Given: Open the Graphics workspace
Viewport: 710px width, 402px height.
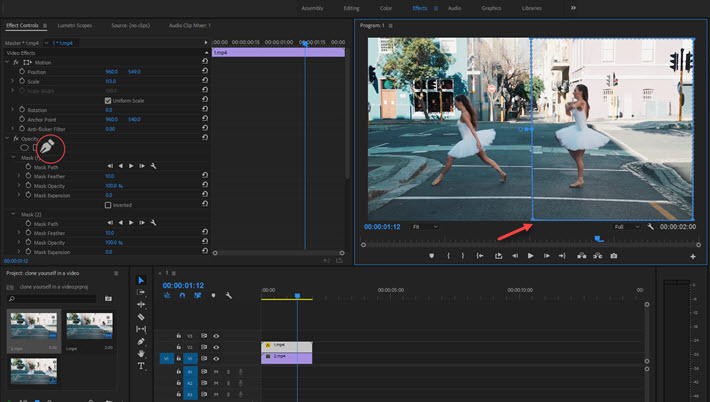Looking at the screenshot, I should click(491, 8).
